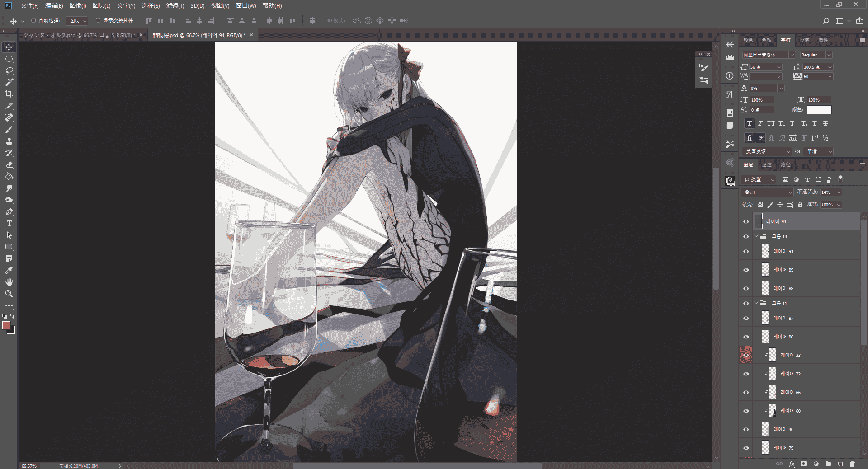This screenshot has width=868, height=469.
Task: Open the 滤镜(T) menu
Action: 175,6
